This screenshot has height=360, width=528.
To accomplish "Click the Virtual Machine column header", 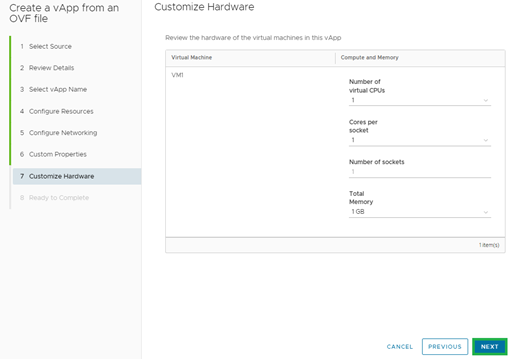I will [191, 58].
